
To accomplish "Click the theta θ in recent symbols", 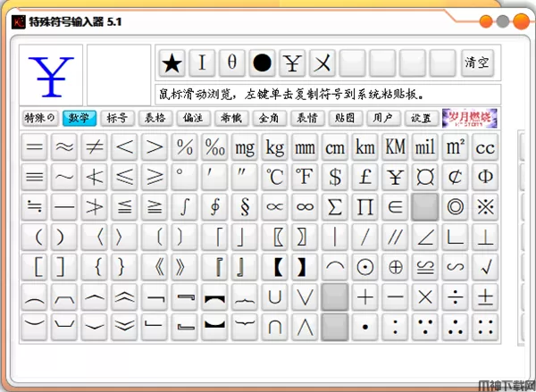I will coord(232,63).
